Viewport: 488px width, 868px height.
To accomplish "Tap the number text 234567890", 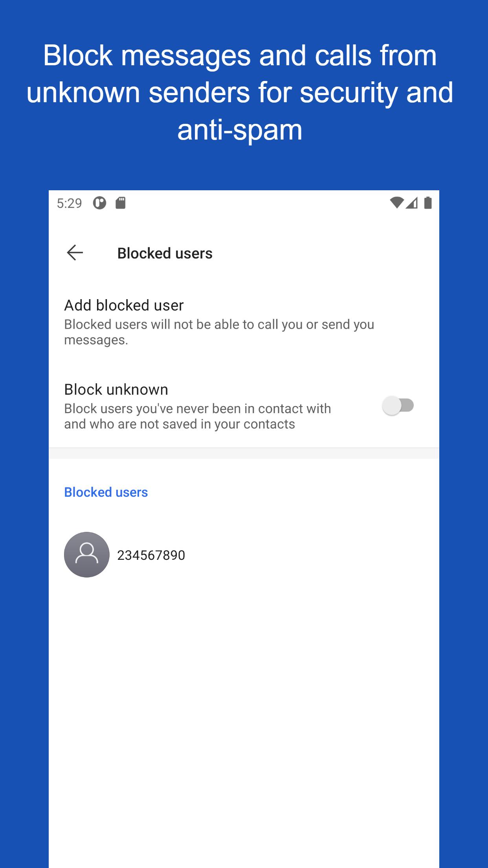I will tap(151, 555).
